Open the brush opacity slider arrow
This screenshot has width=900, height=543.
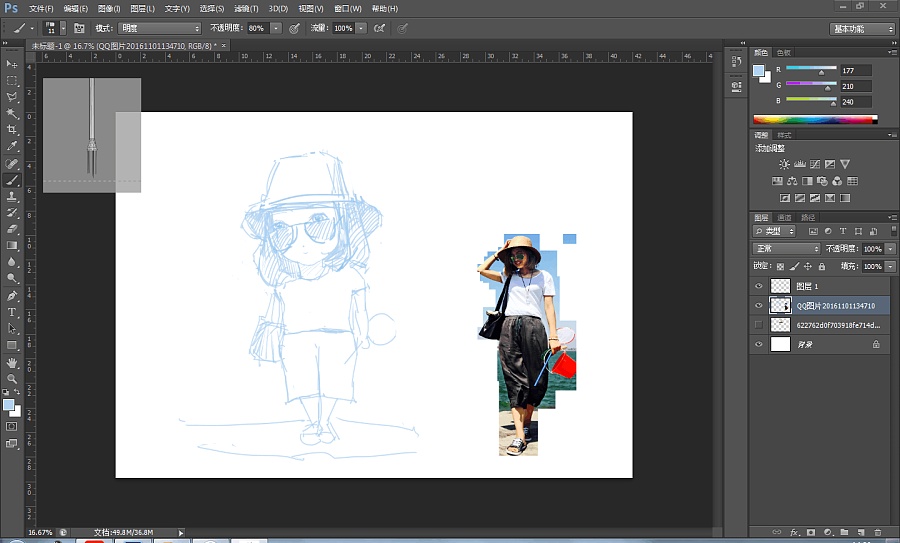pos(276,28)
